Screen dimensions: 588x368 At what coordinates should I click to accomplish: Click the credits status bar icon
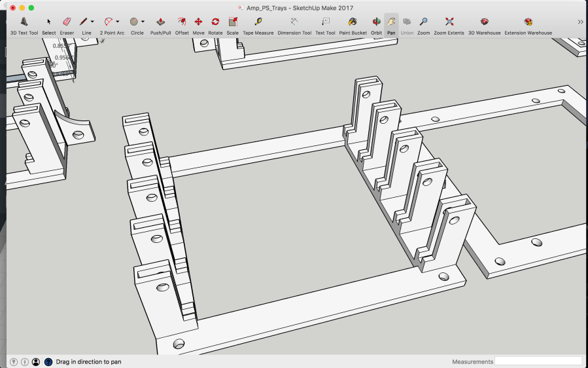tap(25, 361)
